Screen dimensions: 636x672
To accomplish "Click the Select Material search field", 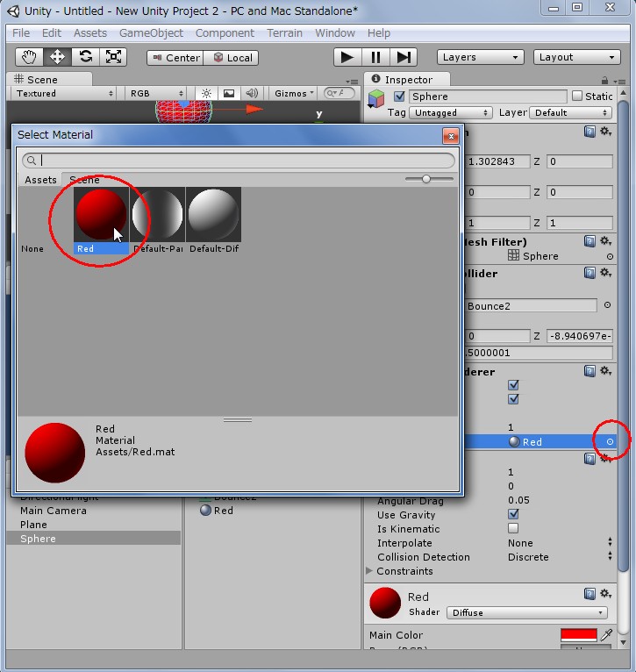I will 239,161.
